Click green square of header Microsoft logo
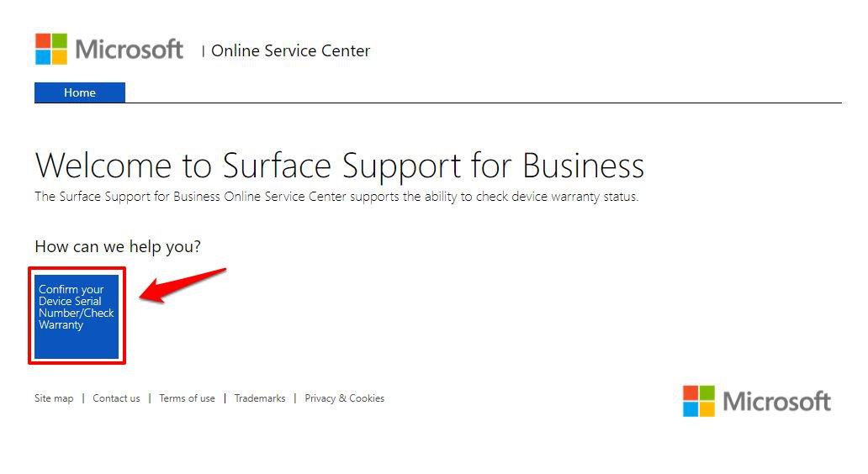The image size is (868, 474). point(60,41)
